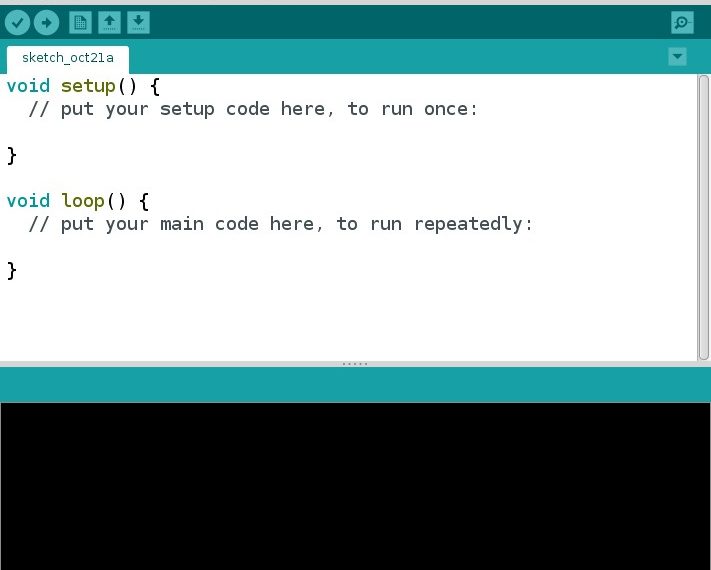Click the editor vertical scrollbar
The image size is (711, 570).
pyautogui.click(x=703, y=217)
